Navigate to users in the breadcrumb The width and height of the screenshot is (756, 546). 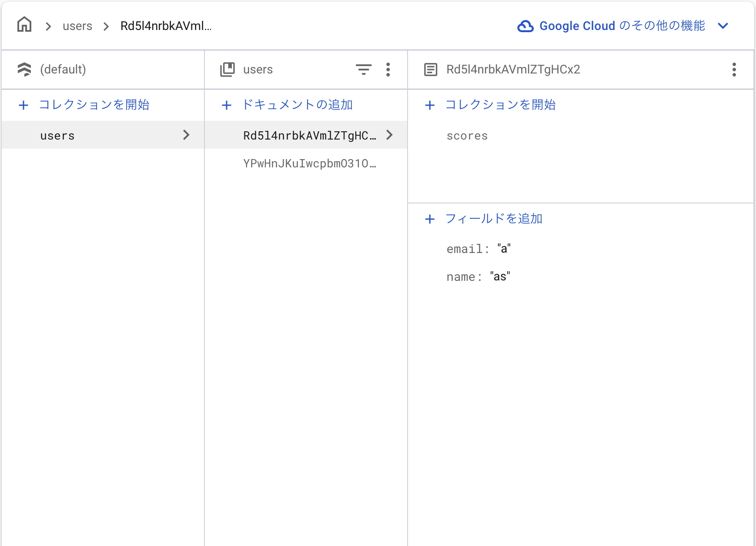coord(77,26)
